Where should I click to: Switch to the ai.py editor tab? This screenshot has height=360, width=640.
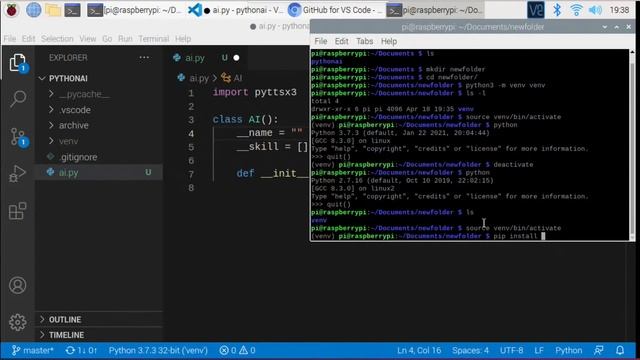click(x=206, y=58)
